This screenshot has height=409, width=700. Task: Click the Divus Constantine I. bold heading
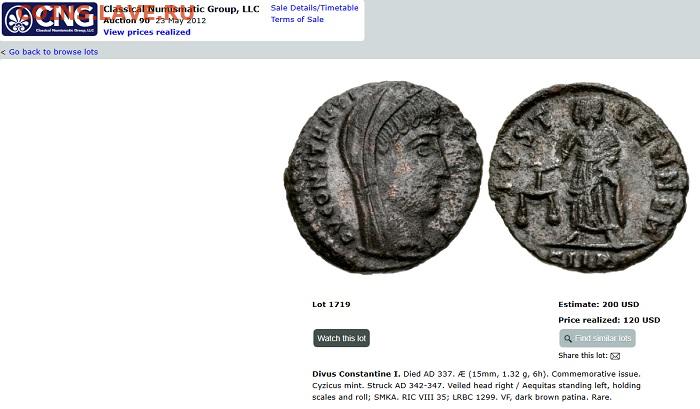[356, 374]
